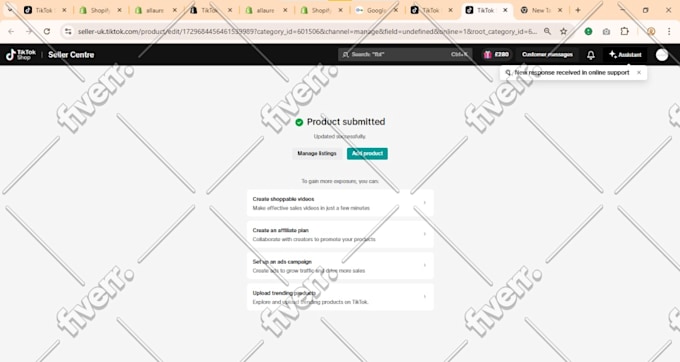Open Upload trending products card
The height and width of the screenshot is (362, 680).
click(340, 297)
